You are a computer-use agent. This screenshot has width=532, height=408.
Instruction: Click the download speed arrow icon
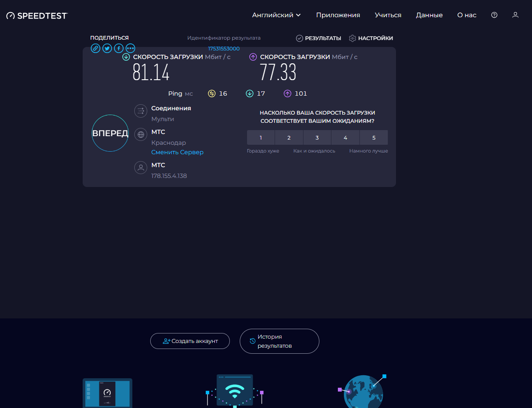pyautogui.click(x=126, y=57)
